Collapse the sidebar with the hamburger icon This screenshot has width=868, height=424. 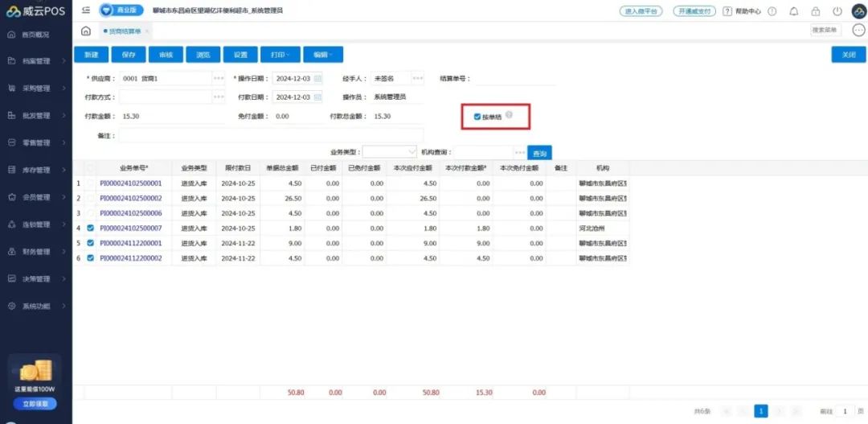(x=86, y=10)
